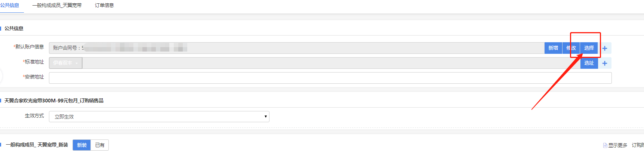644x151 pixels.
Task: Open the 生效方式 dropdown showing 立即生效
Action: coord(159,117)
